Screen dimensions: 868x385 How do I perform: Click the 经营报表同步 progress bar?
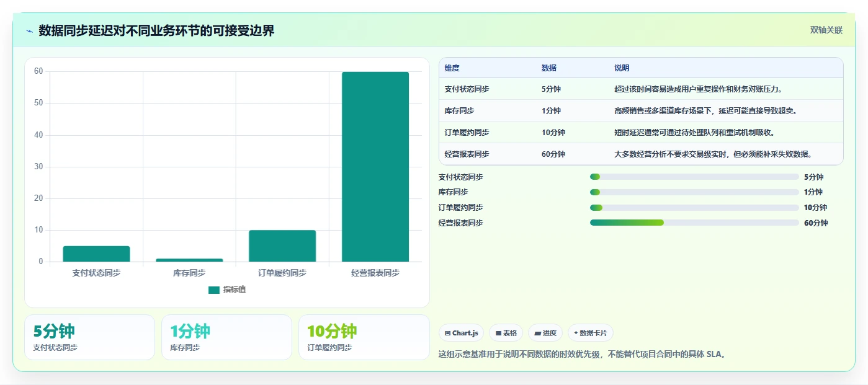pyautogui.click(x=694, y=223)
